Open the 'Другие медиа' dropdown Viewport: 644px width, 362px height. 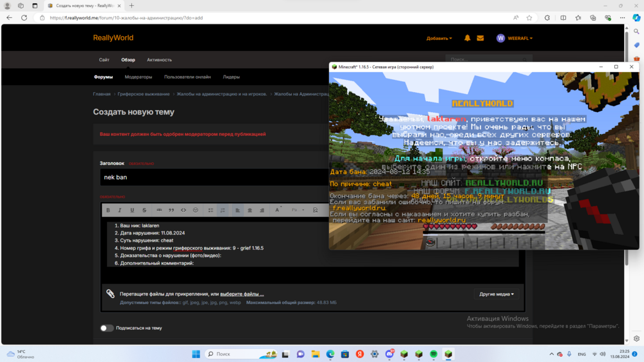click(497, 294)
